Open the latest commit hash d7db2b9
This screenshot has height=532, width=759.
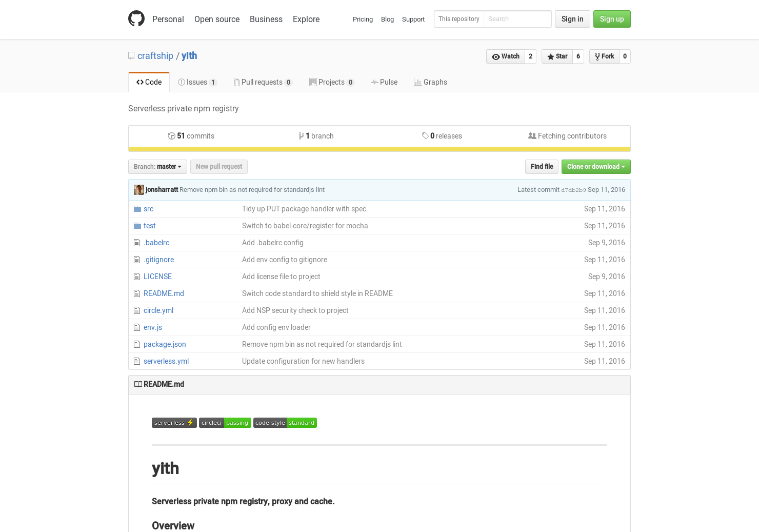573,190
